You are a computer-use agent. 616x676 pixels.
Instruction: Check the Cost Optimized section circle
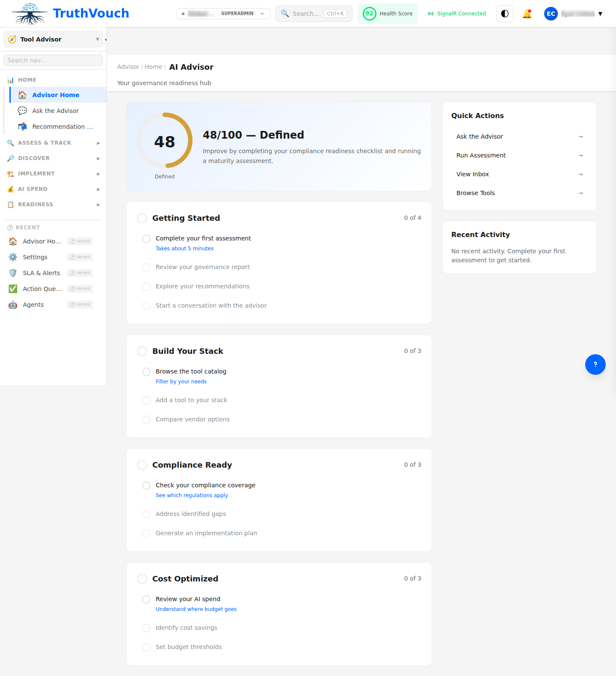(x=142, y=579)
